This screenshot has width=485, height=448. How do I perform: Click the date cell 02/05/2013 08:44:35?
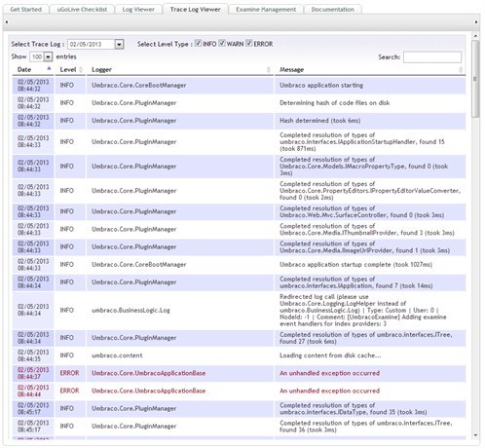pos(33,355)
